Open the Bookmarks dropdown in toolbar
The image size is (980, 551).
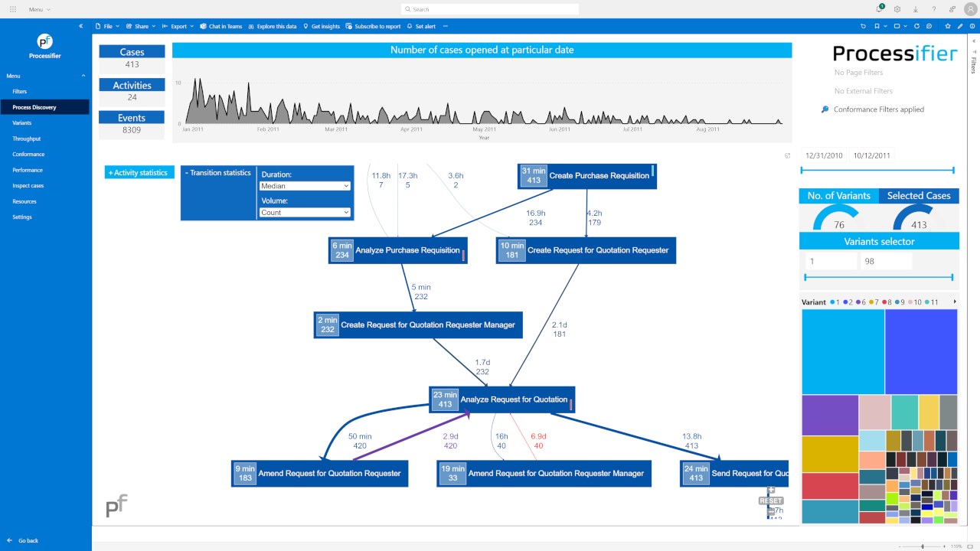click(x=880, y=26)
